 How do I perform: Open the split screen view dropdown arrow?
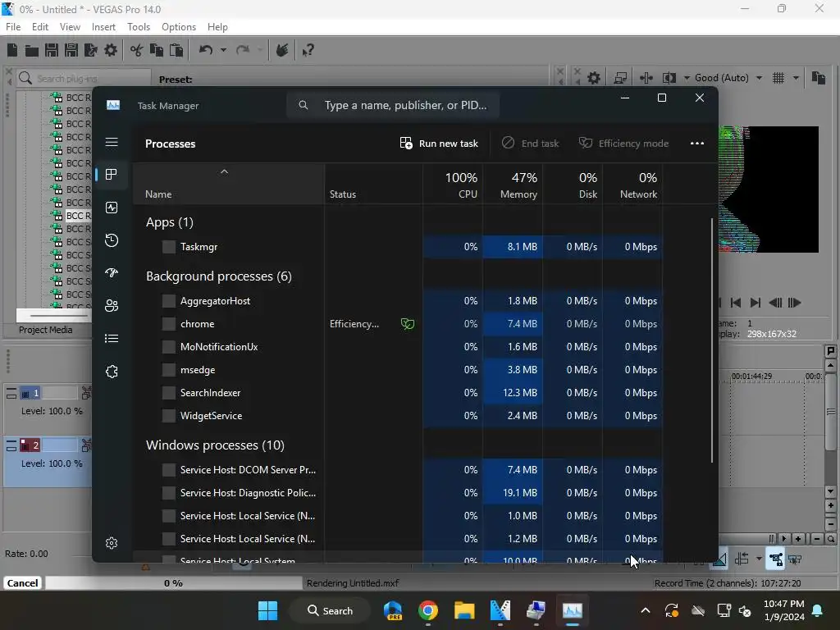687,78
